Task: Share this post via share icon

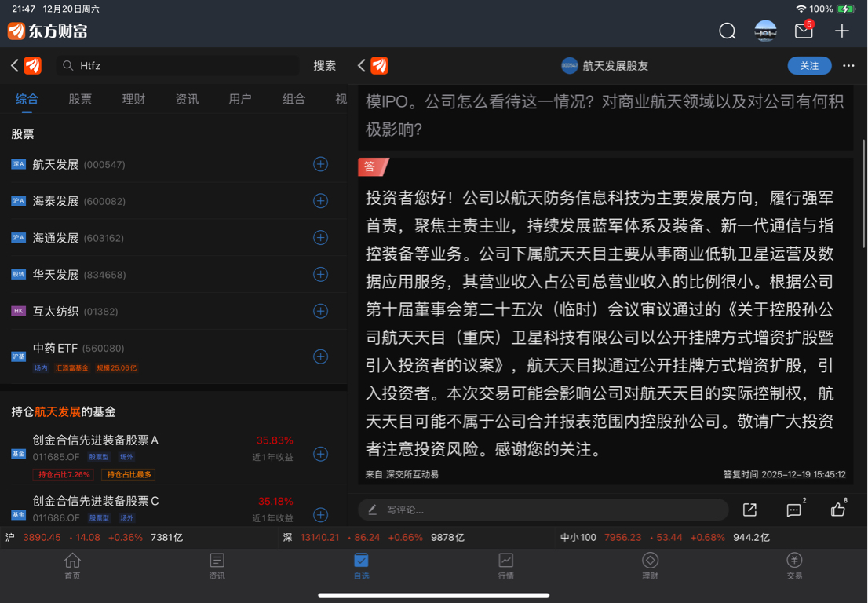Action: point(749,510)
